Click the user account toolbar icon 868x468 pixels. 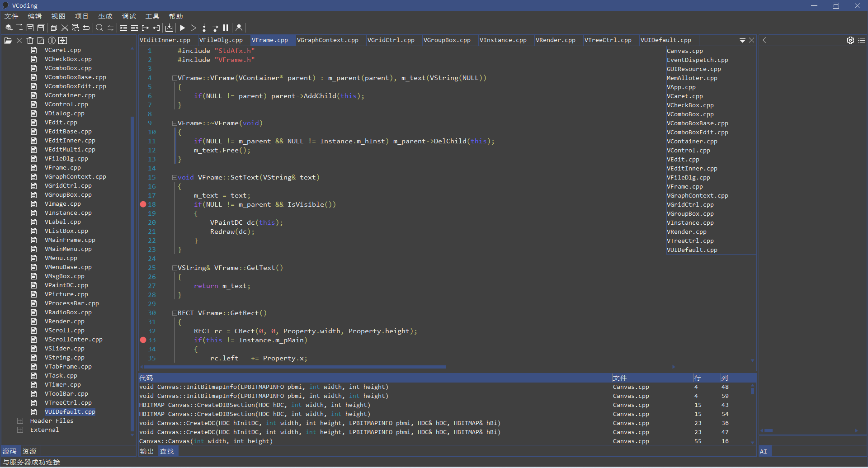pyautogui.click(x=239, y=28)
